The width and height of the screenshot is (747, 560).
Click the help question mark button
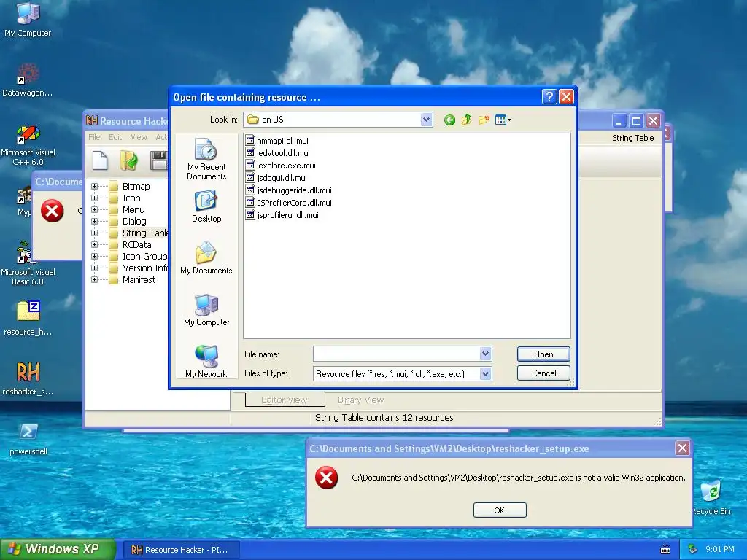(x=549, y=97)
